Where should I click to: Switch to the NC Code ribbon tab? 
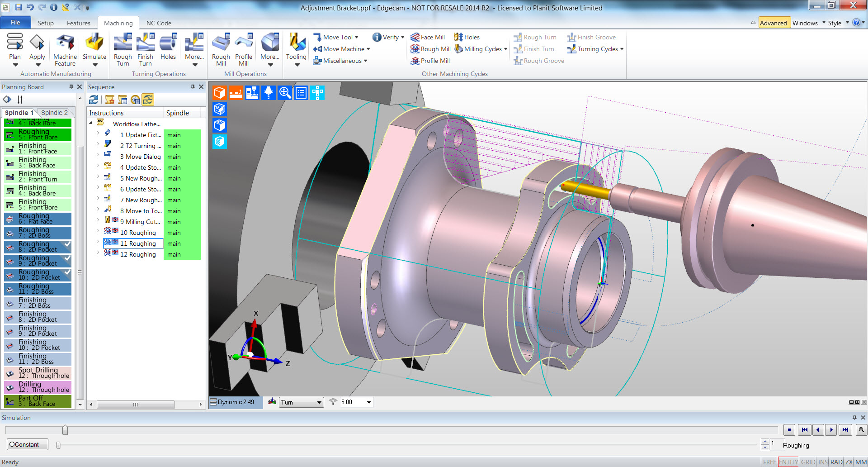click(158, 23)
